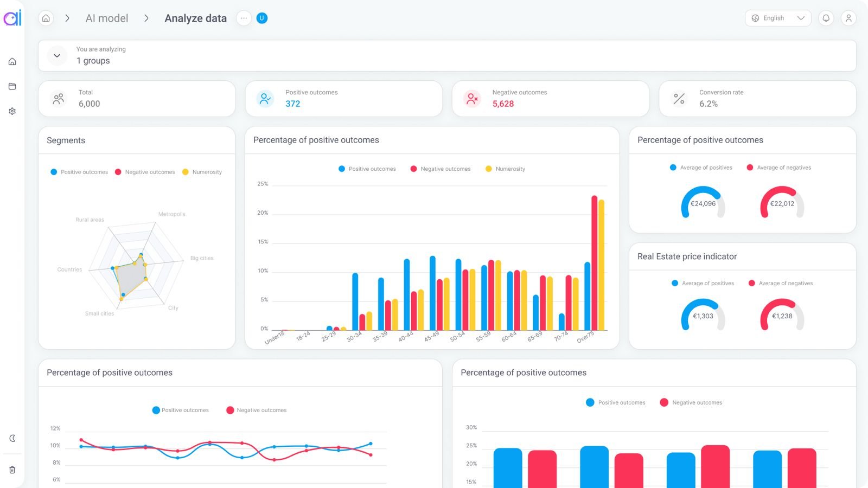Toggle Negative outcomes in line chart legend
The height and width of the screenshot is (488, 868).
257,410
